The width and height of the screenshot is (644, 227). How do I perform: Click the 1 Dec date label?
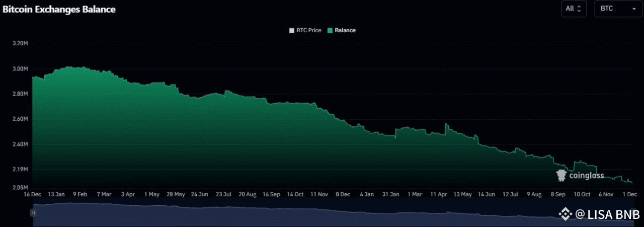629,194
